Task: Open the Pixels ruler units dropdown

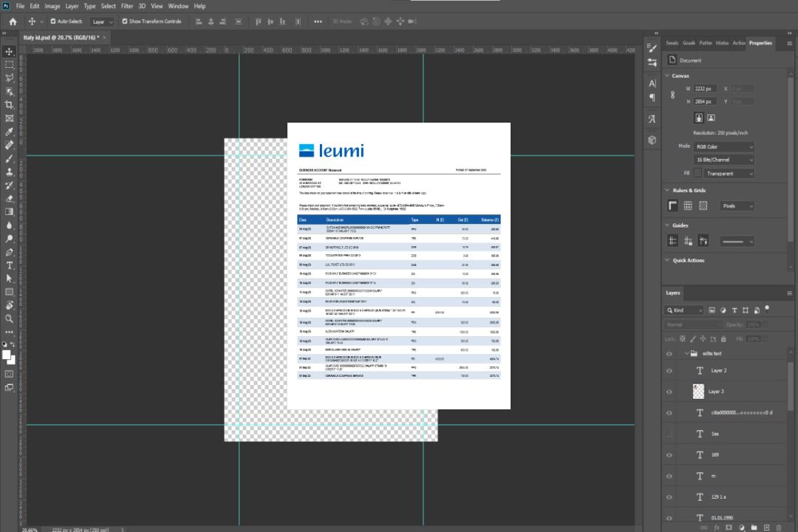Action: click(737, 205)
